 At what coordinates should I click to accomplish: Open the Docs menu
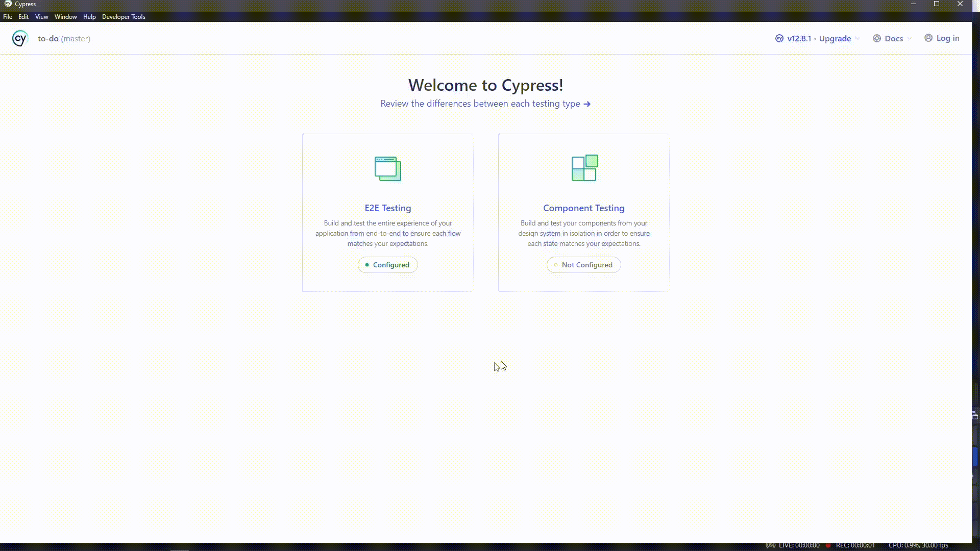coord(892,38)
